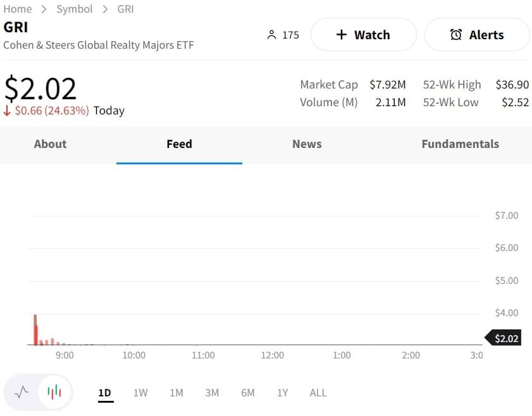Open the Symbol breadcrumb link
This screenshot has width=532, height=416.
point(75,9)
